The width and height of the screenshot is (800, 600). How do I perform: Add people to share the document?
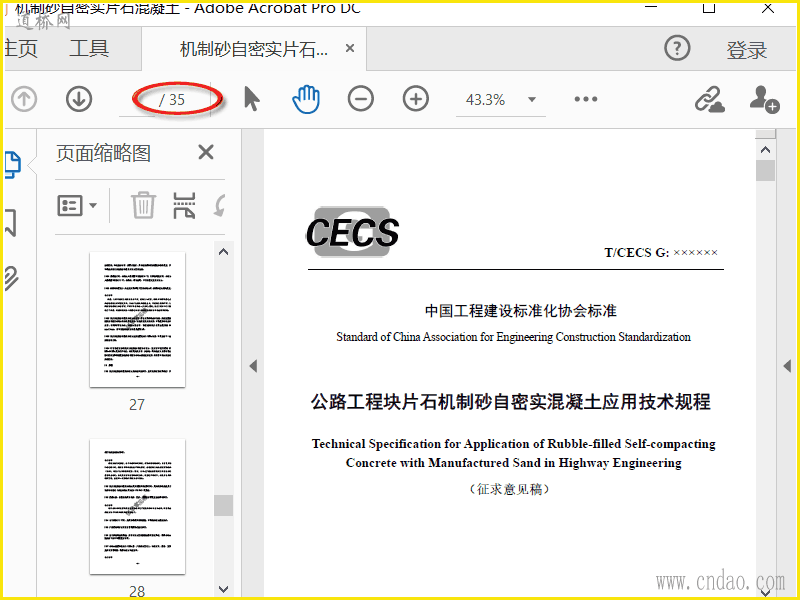tap(764, 99)
